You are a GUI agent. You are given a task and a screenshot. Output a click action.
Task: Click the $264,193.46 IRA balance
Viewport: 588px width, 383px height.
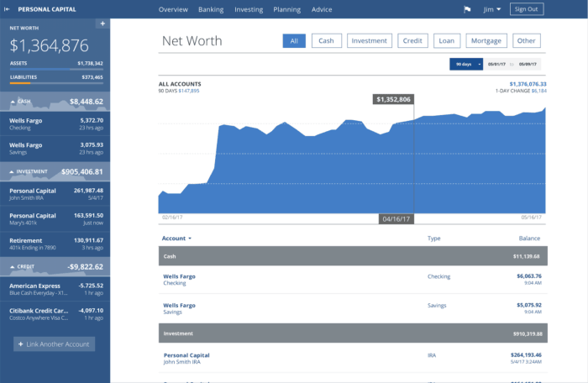tap(526, 355)
